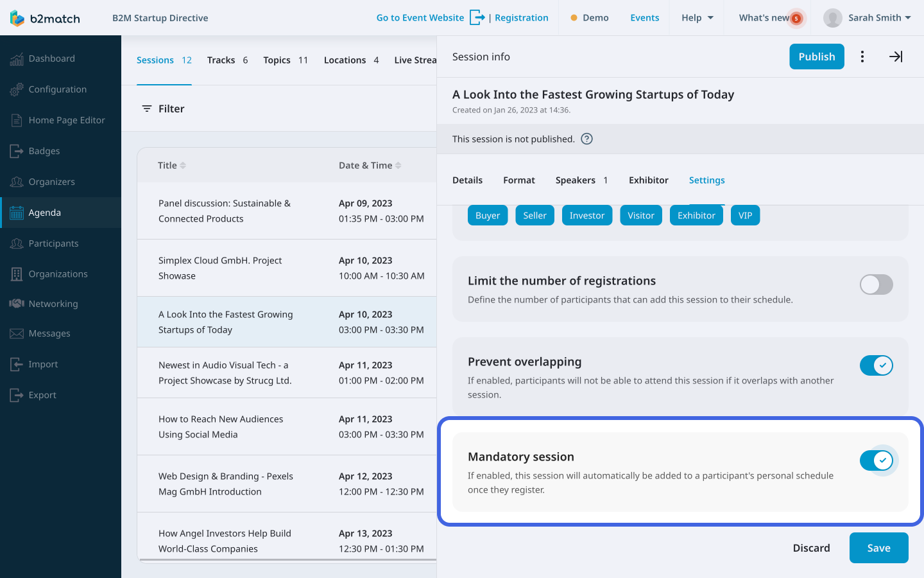Click help icon next to unpublished notice
924x578 pixels.
coord(586,139)
